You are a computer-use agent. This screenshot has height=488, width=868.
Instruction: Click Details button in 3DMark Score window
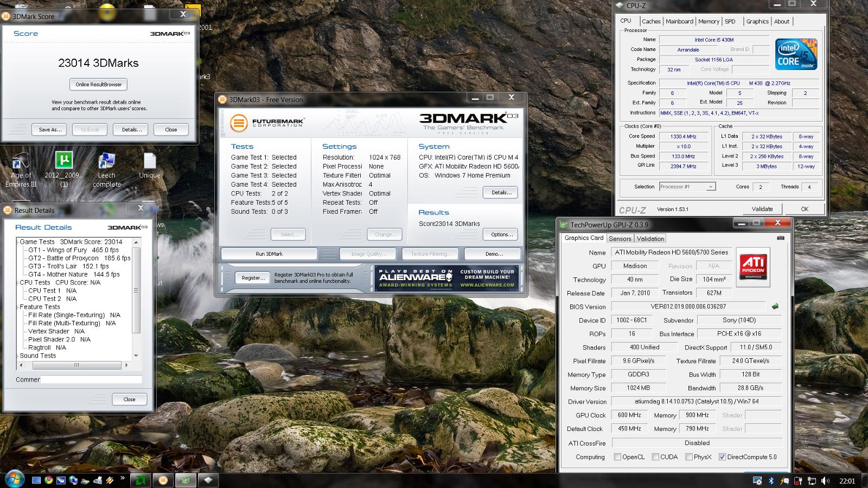(x=131, y=130)
